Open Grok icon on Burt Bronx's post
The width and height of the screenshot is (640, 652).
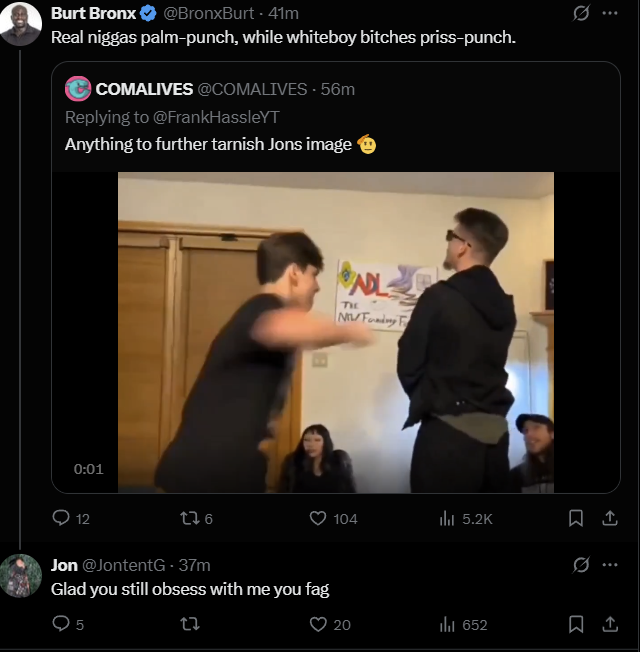[x=579, y=13]
